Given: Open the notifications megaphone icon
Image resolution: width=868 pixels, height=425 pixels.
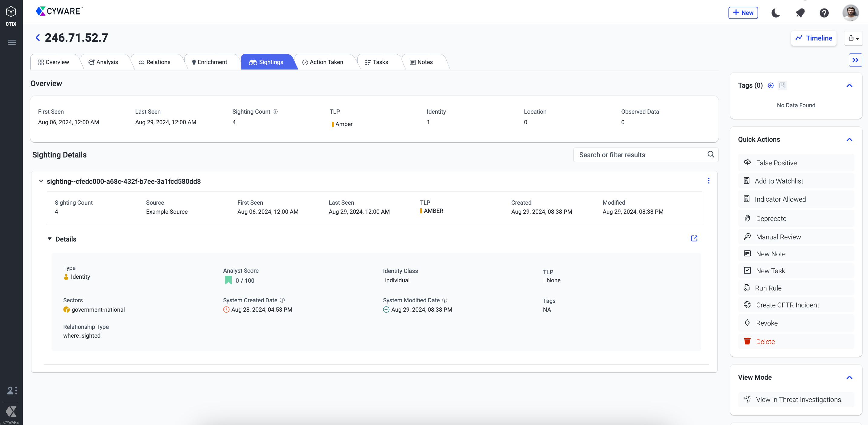Looking at the screenshot, I should pyautogui.click(x=800, y=13).
